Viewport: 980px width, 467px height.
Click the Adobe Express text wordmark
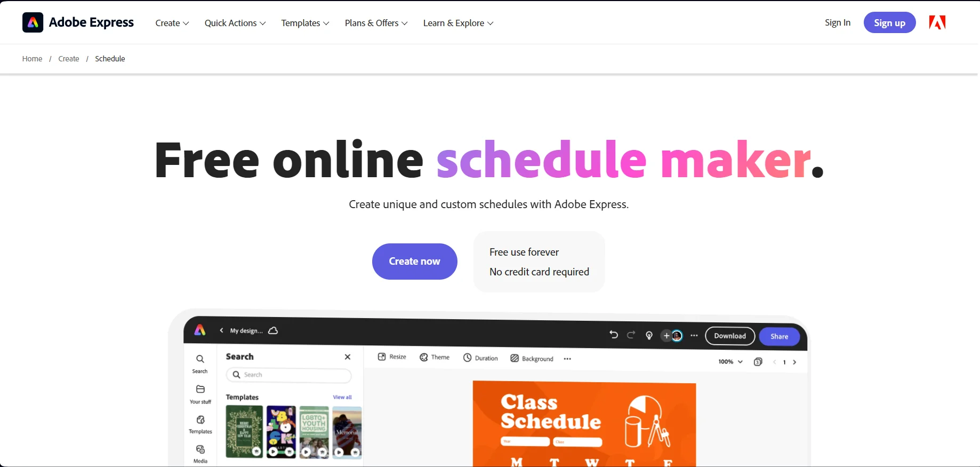point(91,22)
